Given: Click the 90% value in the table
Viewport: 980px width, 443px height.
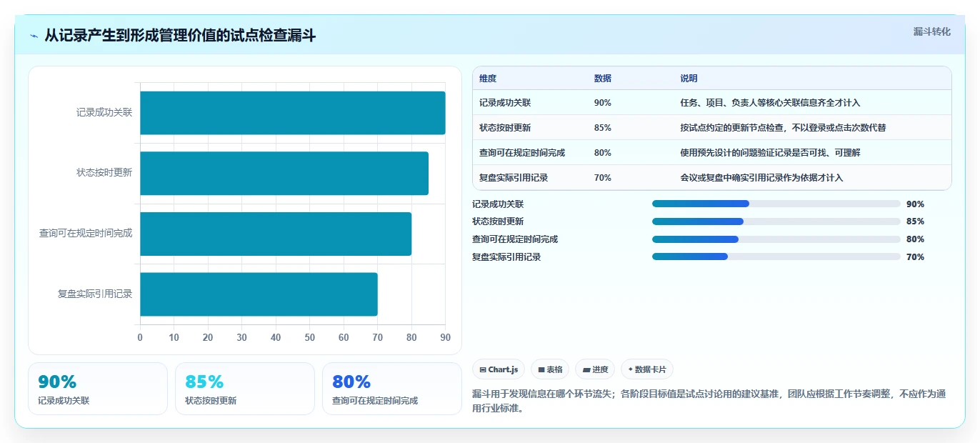Looking at the screenshot, I should [x=603, y=103].
